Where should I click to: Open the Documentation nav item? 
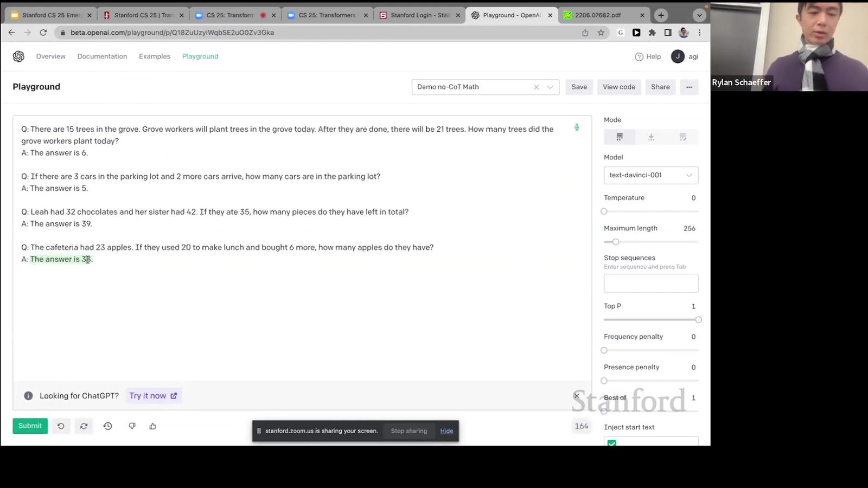(x=102, y=56)
